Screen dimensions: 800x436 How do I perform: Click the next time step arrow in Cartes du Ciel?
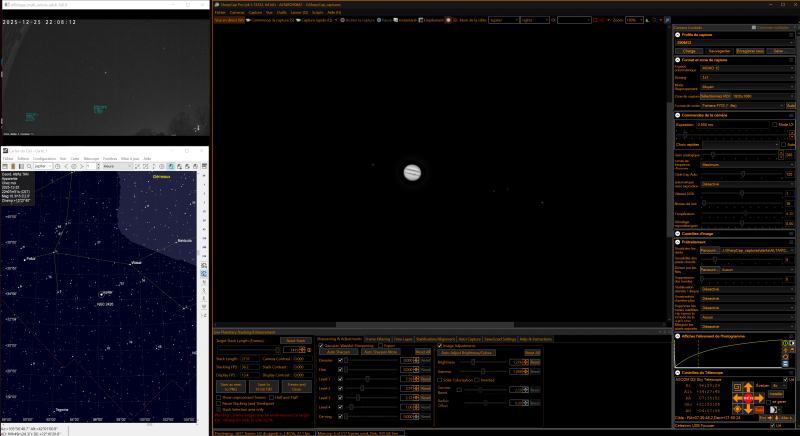point(82,166)
